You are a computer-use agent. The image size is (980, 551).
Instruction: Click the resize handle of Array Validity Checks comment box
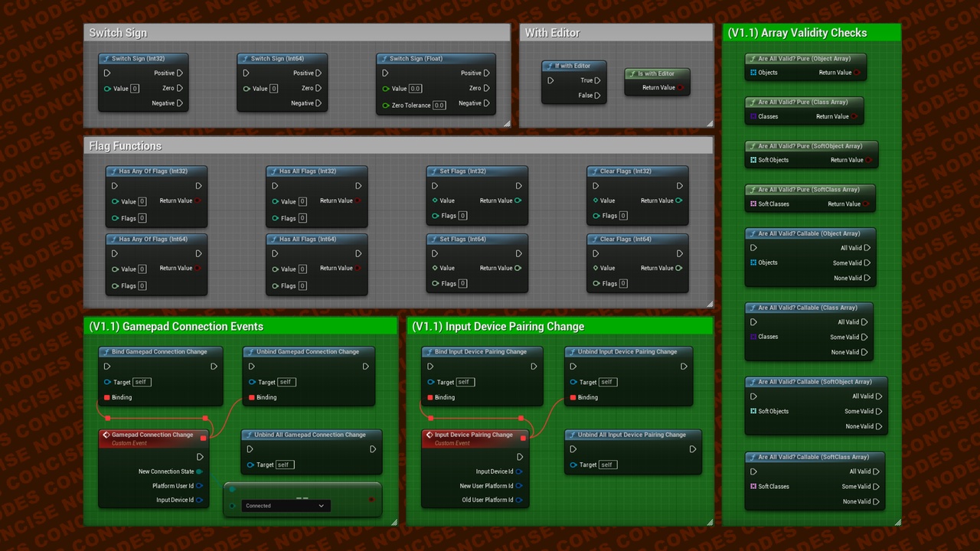coord(898,522)
